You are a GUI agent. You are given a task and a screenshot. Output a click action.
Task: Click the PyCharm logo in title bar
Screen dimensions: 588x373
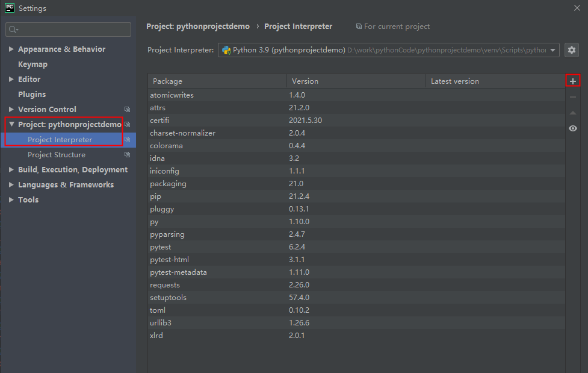coord(10,8)
